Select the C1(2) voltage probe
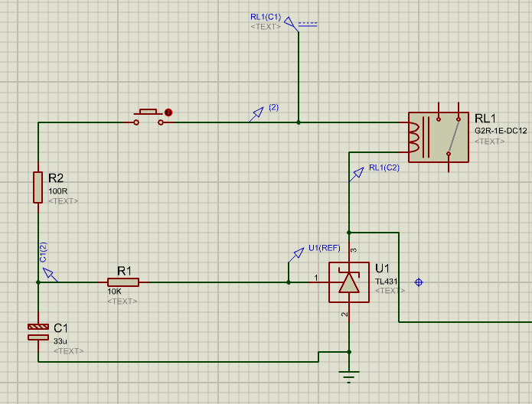The height and width of the screenshot is (404, 532). coord(47,272)
